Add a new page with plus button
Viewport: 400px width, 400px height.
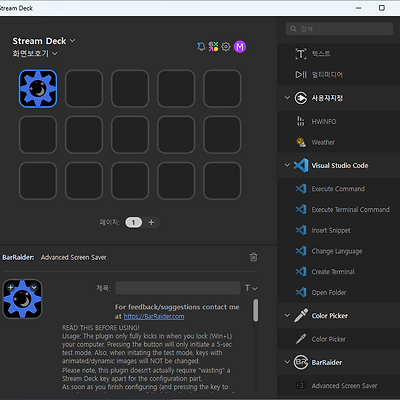[151, 222]
